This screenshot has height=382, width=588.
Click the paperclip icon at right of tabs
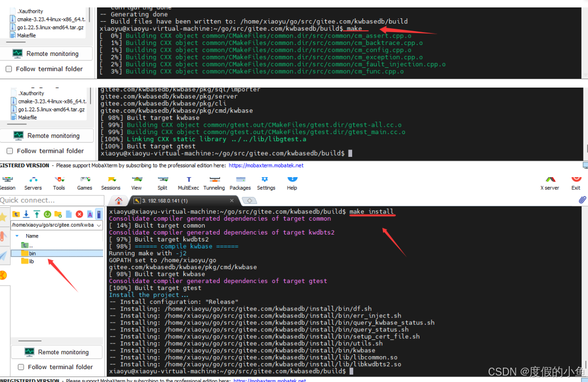[582, 200]
